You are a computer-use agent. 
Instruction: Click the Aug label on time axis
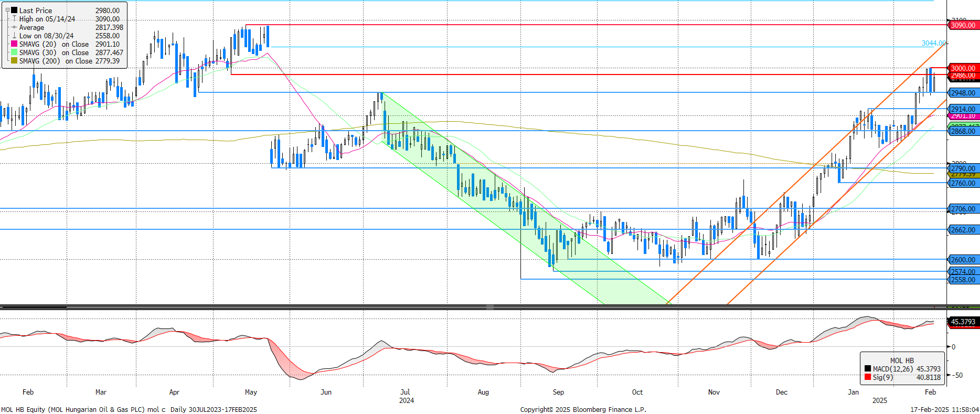pos(483,392)
